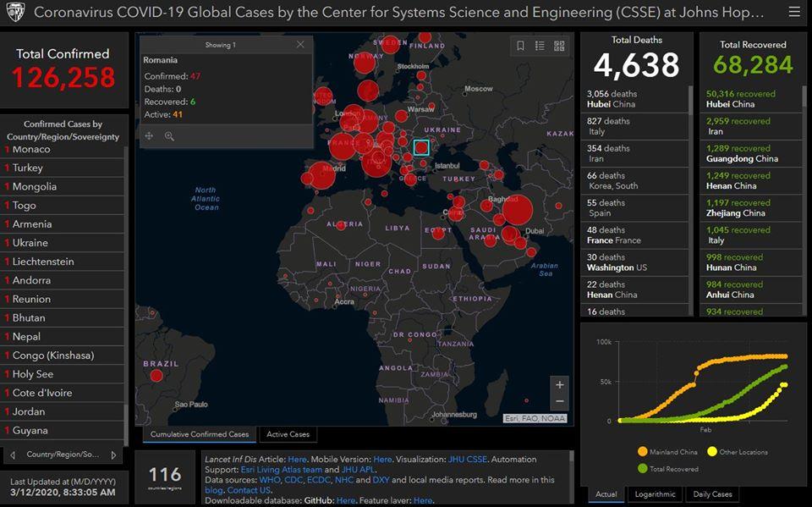
Task: Close the Romania info popup
Action: (x=300, y=45)
